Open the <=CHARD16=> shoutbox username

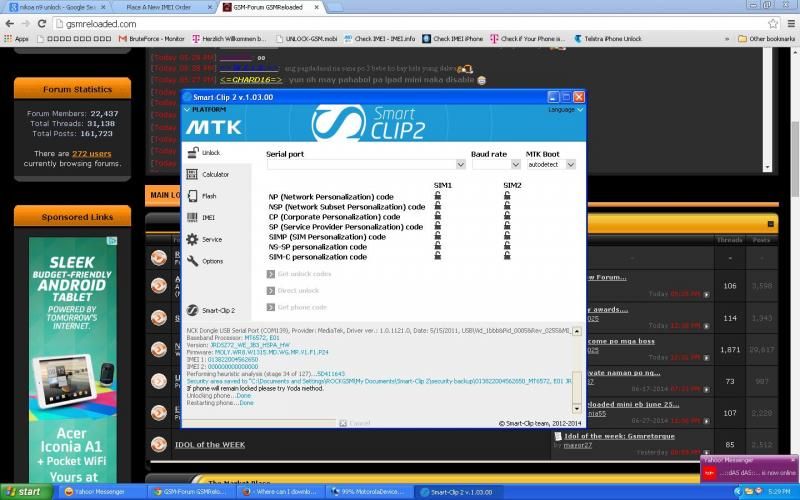click(x=251, y=80)
